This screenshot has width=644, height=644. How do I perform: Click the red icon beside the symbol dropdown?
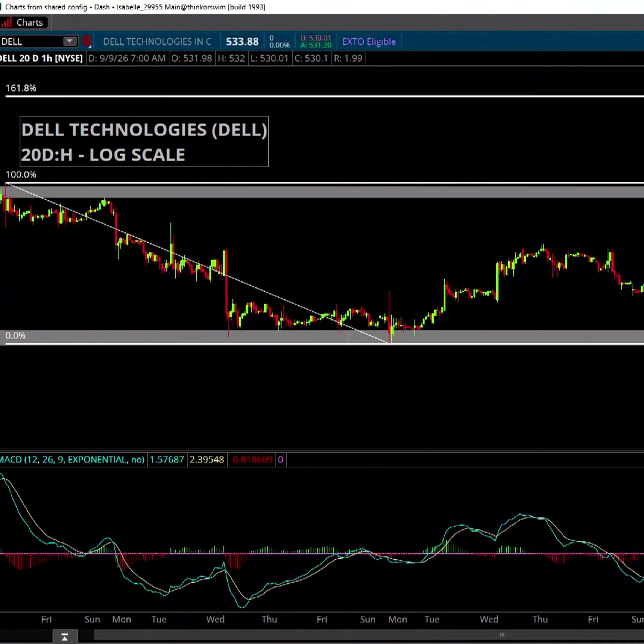tap(86, 41)
